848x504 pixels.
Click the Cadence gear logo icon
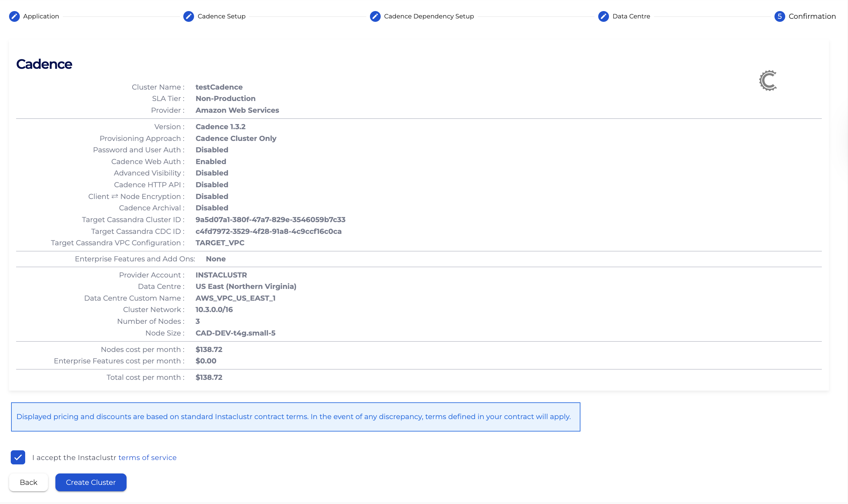(x=768, y=81)
